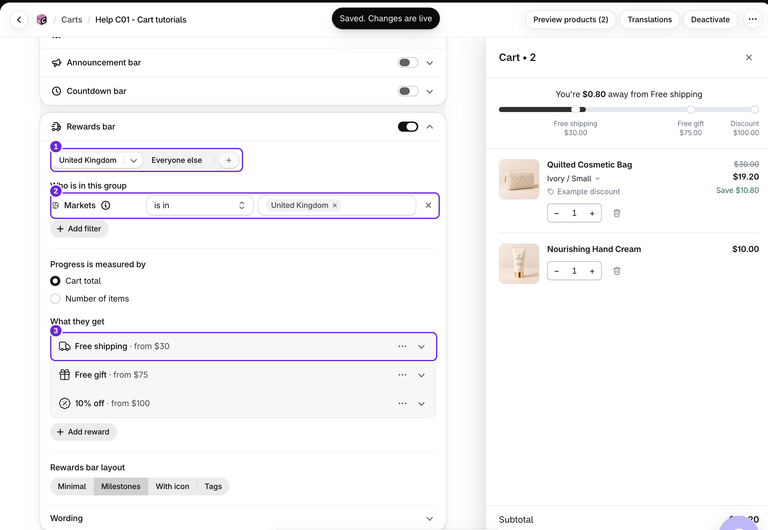Collapse the Rewards bar section
The image size is (768, 530).
(x=430, y=127)
